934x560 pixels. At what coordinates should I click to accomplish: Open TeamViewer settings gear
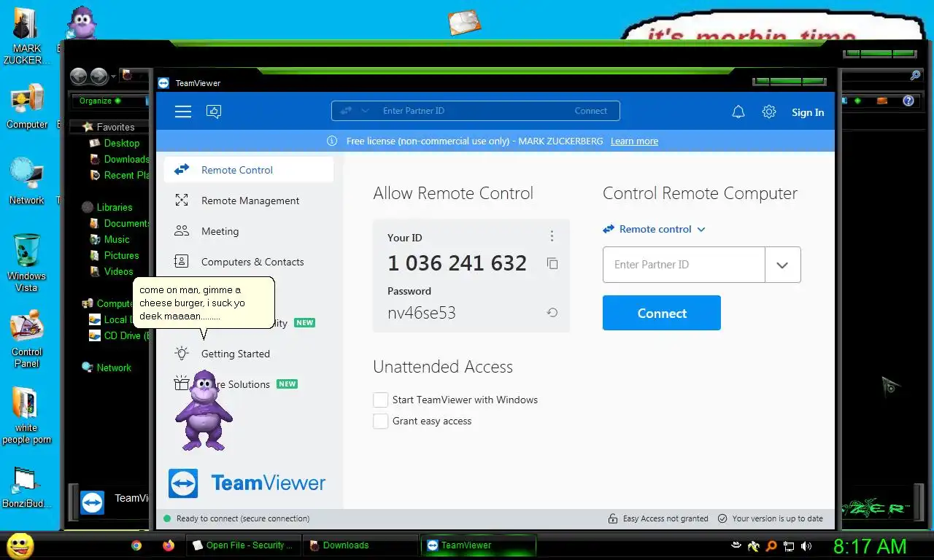(x=769, y=112)
